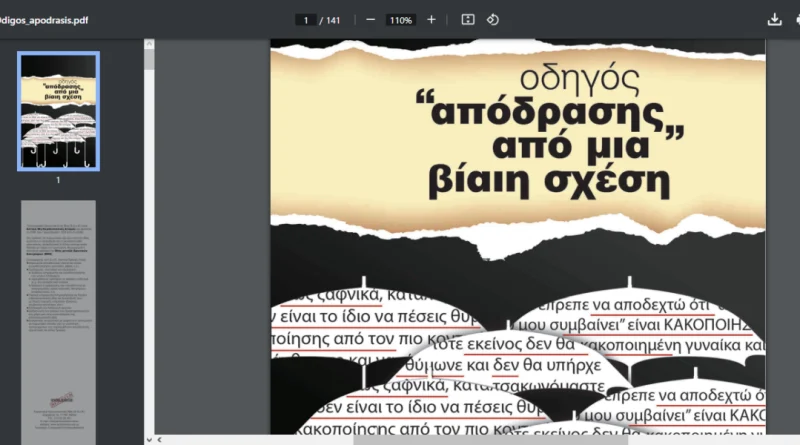Zoom in with the plus button
800x445 pixels.
431,19
